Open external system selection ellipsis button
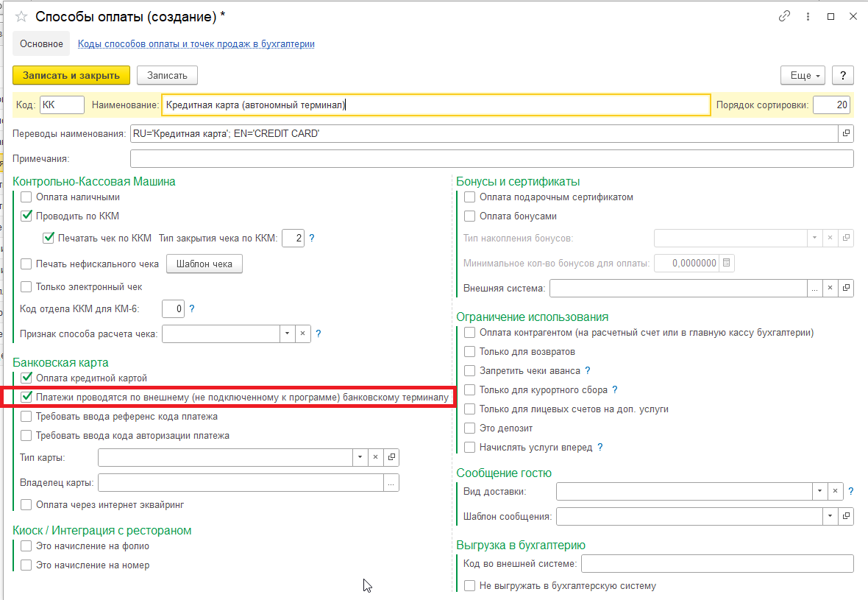The image size is (868, 600). coord(814,288)
